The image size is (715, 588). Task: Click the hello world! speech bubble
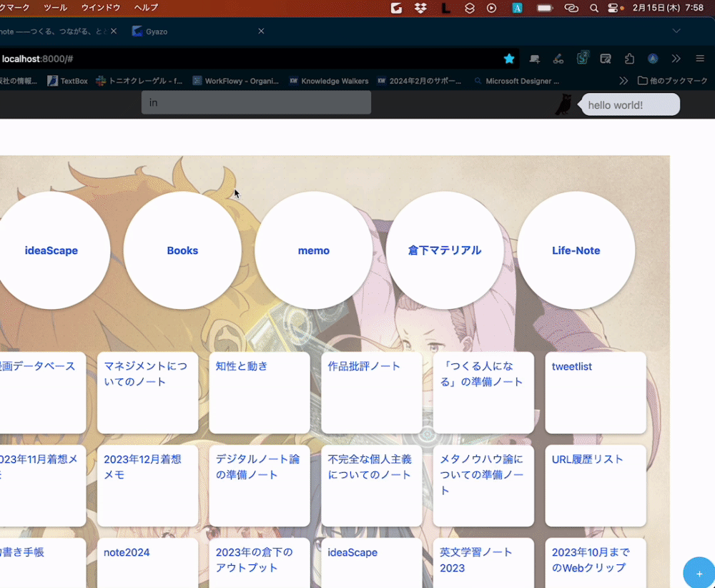tap(630, 105)
